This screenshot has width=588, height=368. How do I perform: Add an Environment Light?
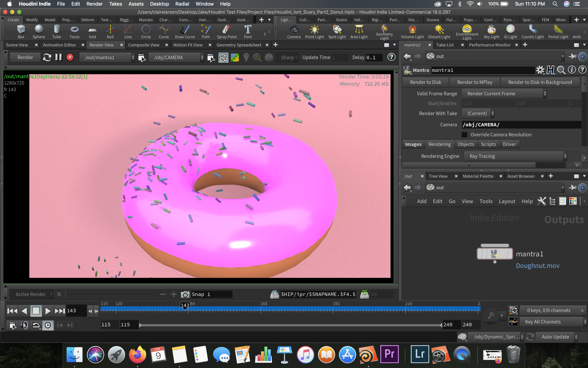[467, 32]
